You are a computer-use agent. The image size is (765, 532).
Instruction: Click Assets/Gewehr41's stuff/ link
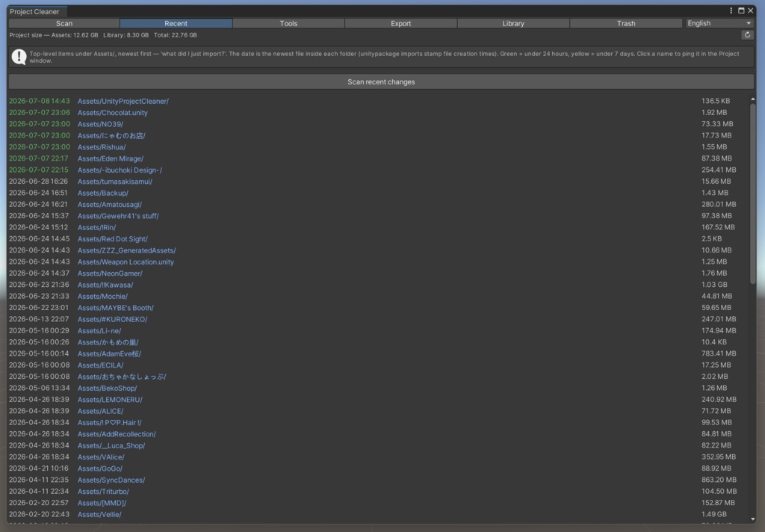point(118,216)
